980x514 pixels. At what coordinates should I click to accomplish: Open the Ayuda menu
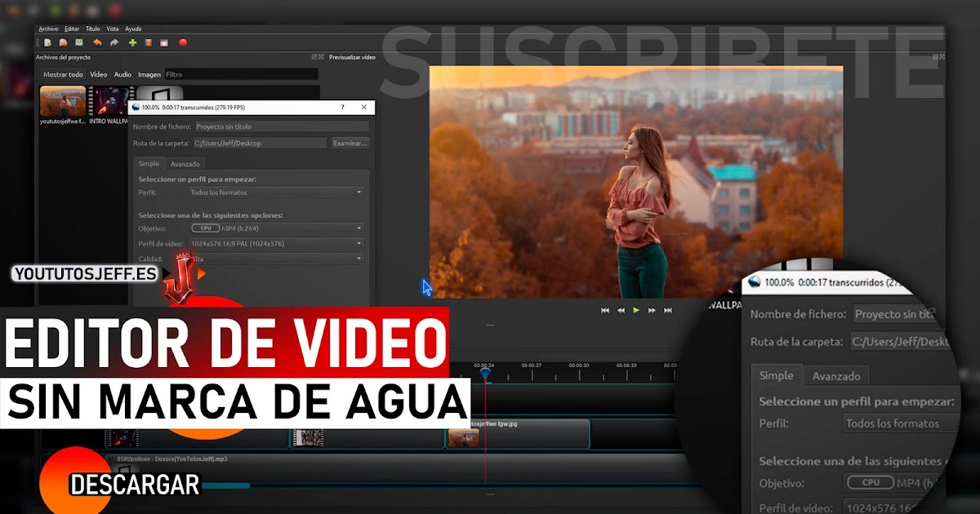click(x=133, y=29)
